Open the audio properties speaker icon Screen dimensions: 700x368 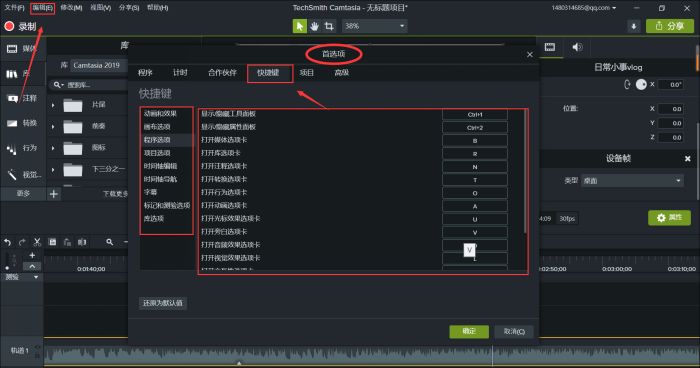577,47
